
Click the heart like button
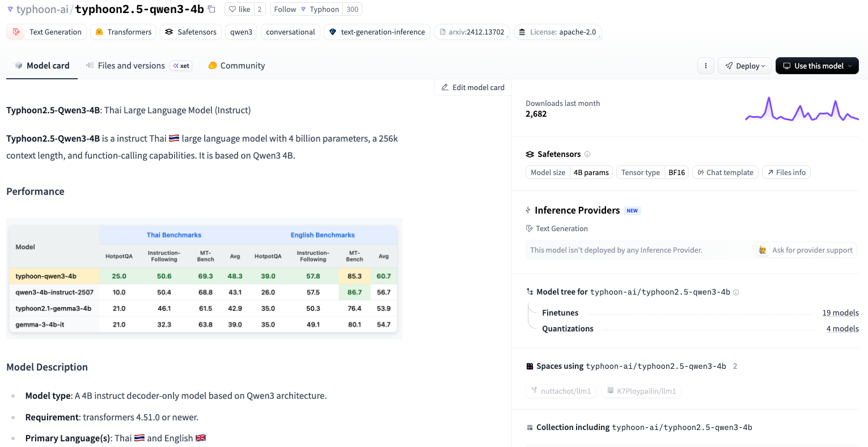[239, 9]
